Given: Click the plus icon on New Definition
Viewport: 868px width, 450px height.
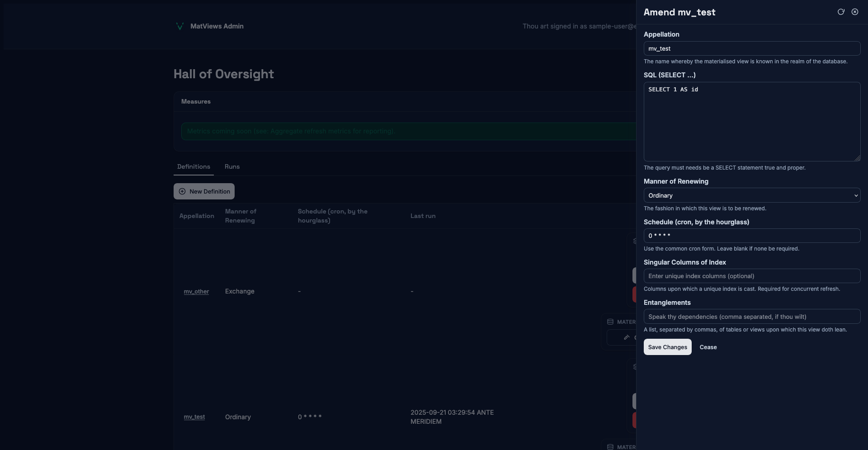Looking at the screenshot, I should (182, 191).
